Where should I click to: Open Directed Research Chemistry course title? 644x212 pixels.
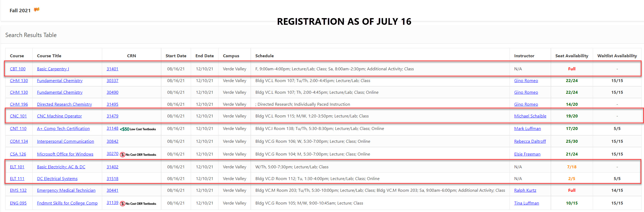pyautogui.click(x=64, y=104)
